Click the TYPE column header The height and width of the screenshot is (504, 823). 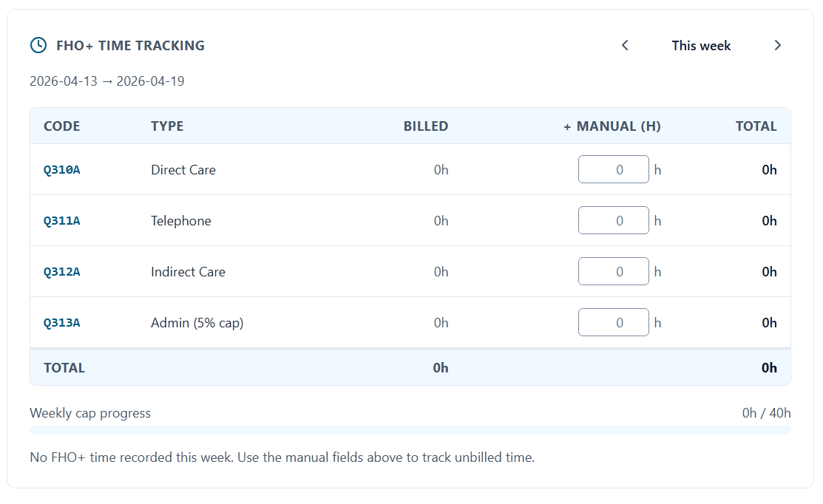pos(167,126)
